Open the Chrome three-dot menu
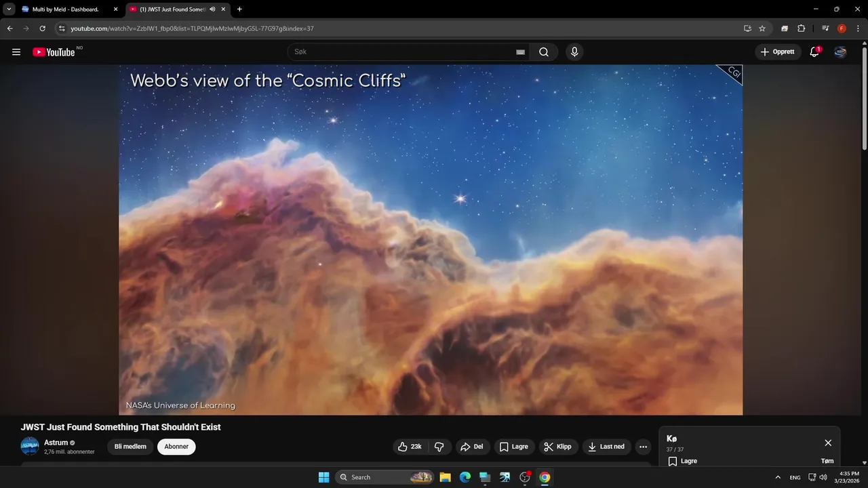 pos(858,28)
